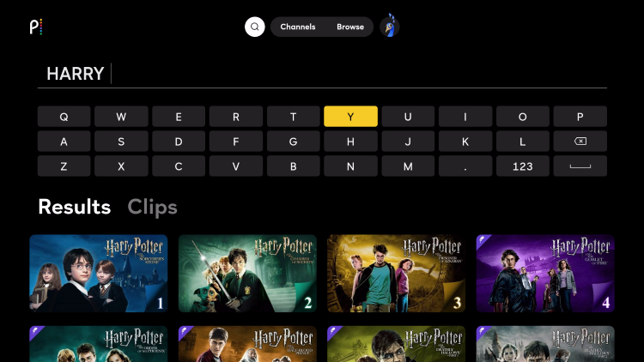Switch to the Clips tab
644x362 pixels.
coord(152,207)
